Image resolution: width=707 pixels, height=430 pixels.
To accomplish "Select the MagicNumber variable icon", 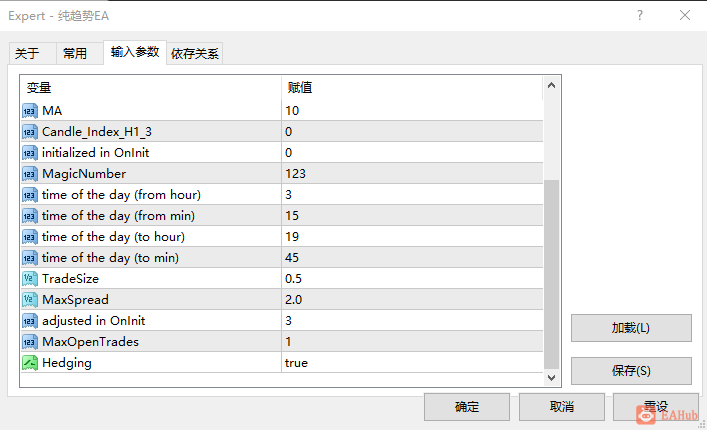I will pyautogui.click(x=30, y=174).
